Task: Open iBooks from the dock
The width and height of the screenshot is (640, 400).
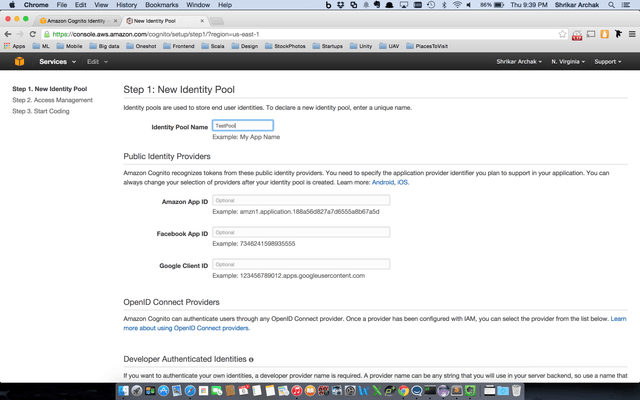Action: [x=310, y=391]
